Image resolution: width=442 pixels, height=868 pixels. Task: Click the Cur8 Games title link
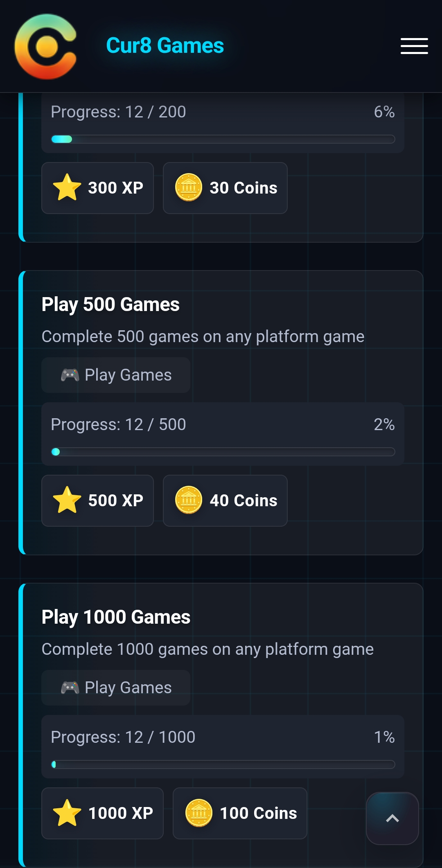(x=165, y=45)
